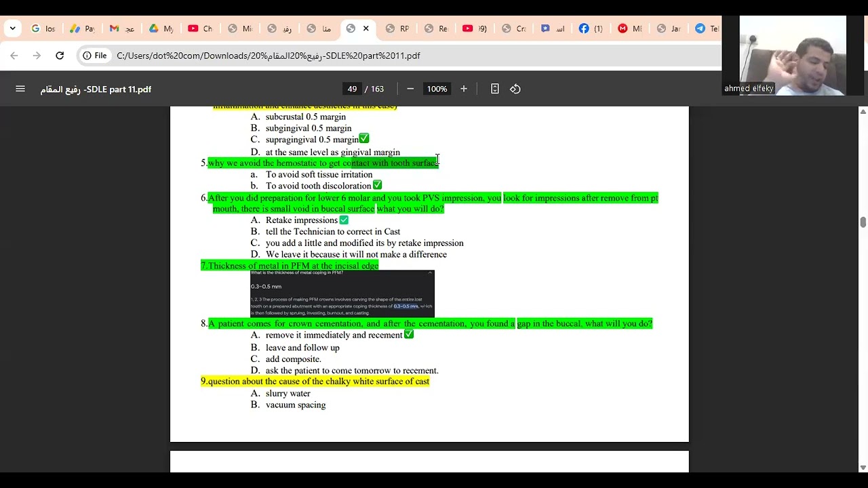
Task: Zoom in with the plus button
Action: tap(464, 89)
